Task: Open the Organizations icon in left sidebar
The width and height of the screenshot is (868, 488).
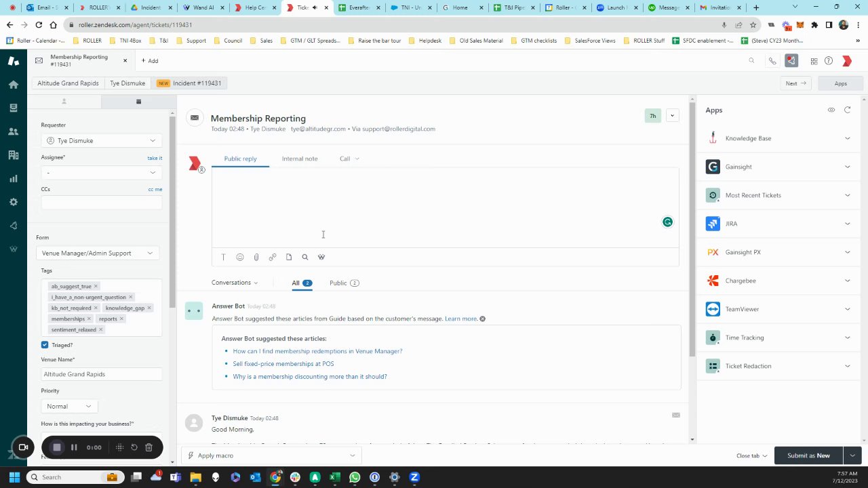Action: [x=13, y=155]
